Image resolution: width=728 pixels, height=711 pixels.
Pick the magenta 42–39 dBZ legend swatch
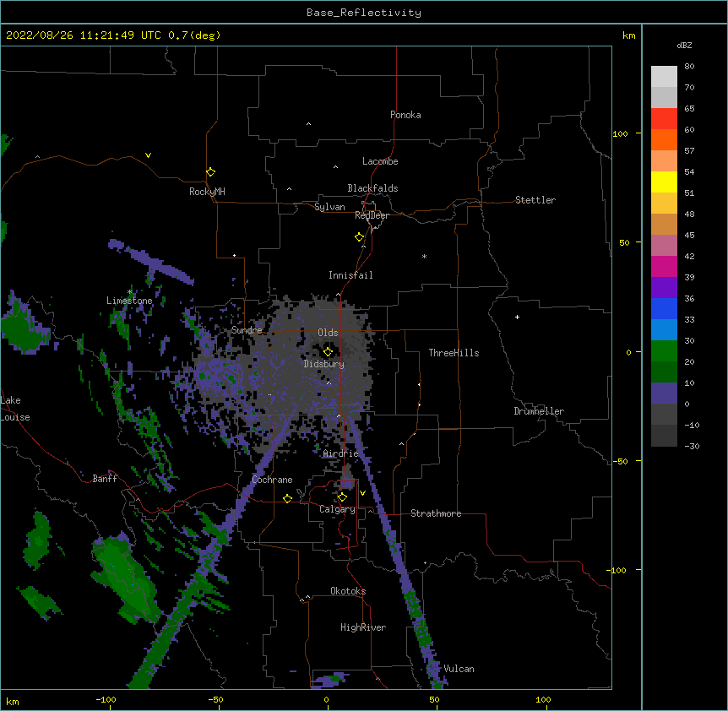coord(664,266)
